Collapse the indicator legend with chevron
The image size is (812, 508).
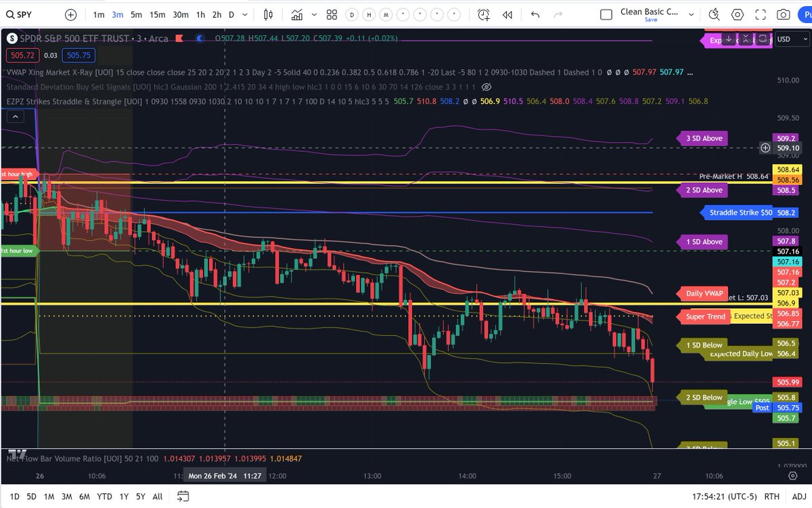[x=14, y=117]
